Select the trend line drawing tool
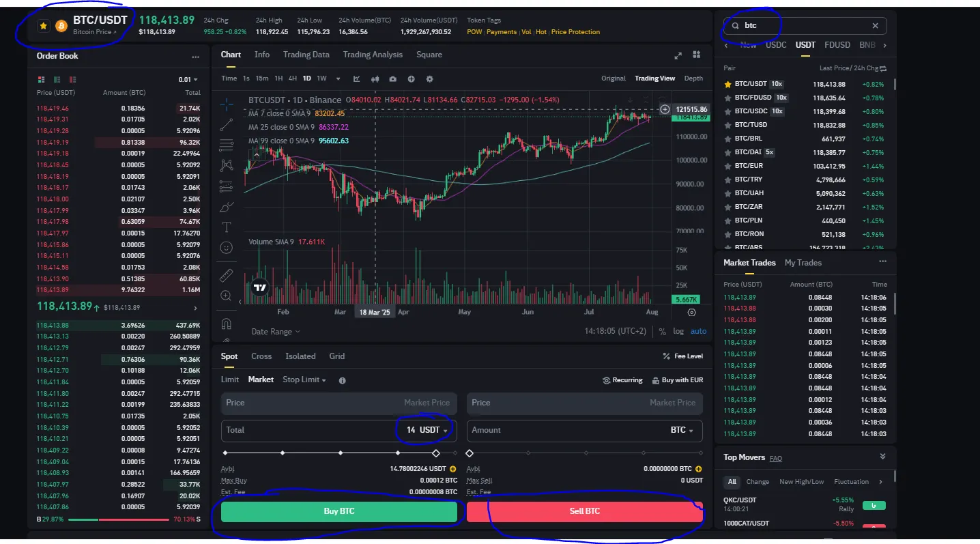The height and width of the screenshot is (544, 980). click(227, 125)
